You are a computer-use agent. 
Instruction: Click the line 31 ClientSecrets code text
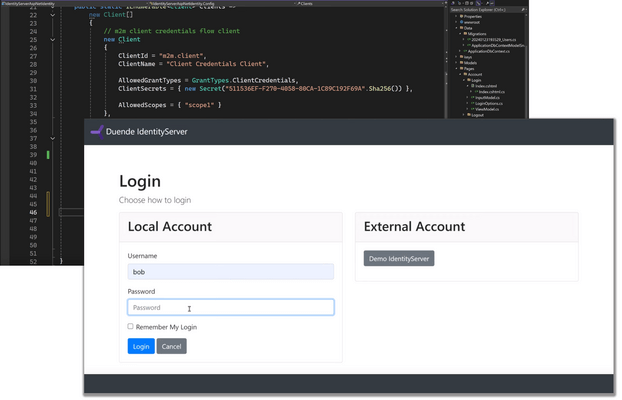tap(265, 89)
